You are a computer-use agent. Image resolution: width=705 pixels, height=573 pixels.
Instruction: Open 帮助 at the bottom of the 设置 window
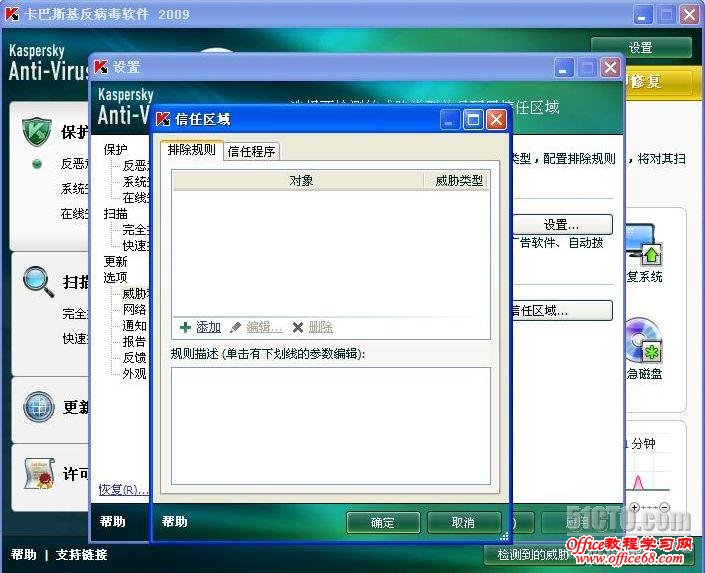[112, 521]
